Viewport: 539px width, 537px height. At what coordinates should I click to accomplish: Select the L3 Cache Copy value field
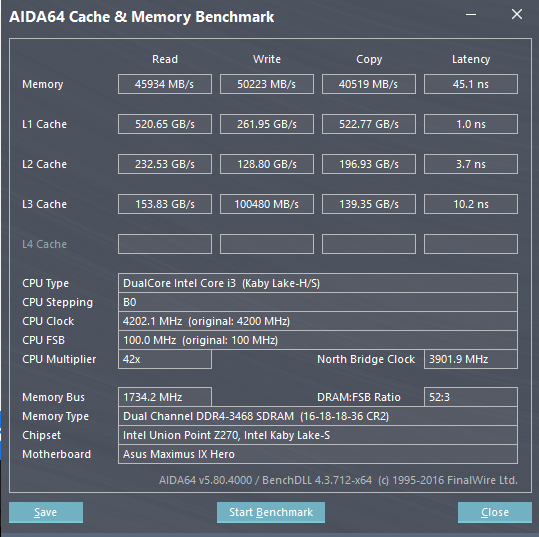[369, 204]
